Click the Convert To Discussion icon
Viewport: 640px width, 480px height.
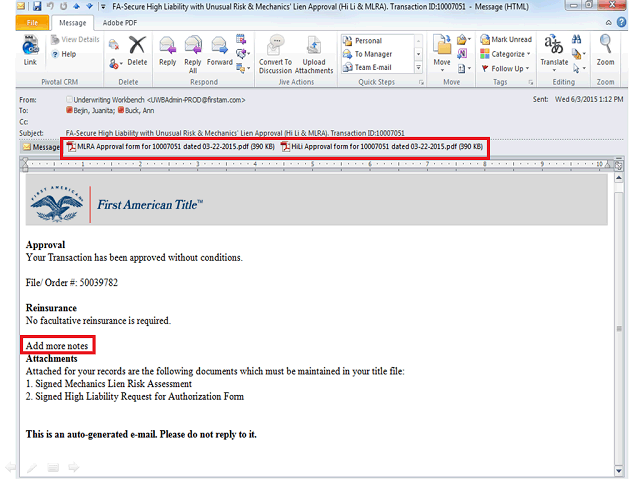(276, 54)
